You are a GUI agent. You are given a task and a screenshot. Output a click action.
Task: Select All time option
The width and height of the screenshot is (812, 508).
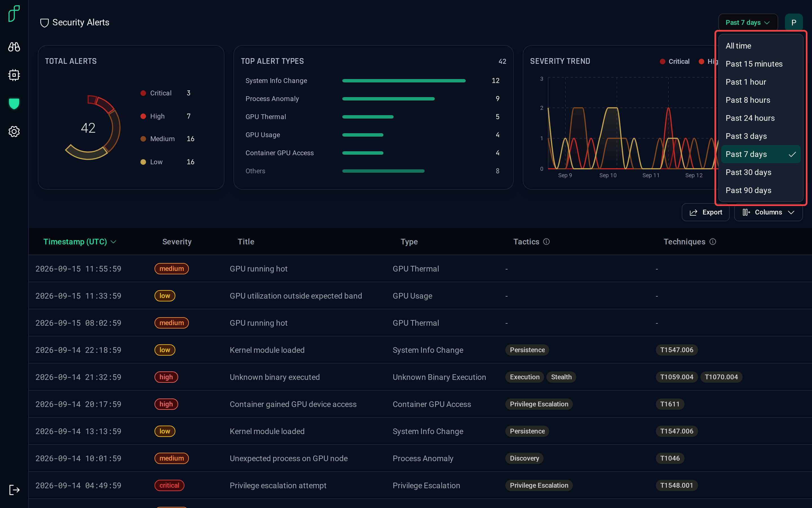761,46
